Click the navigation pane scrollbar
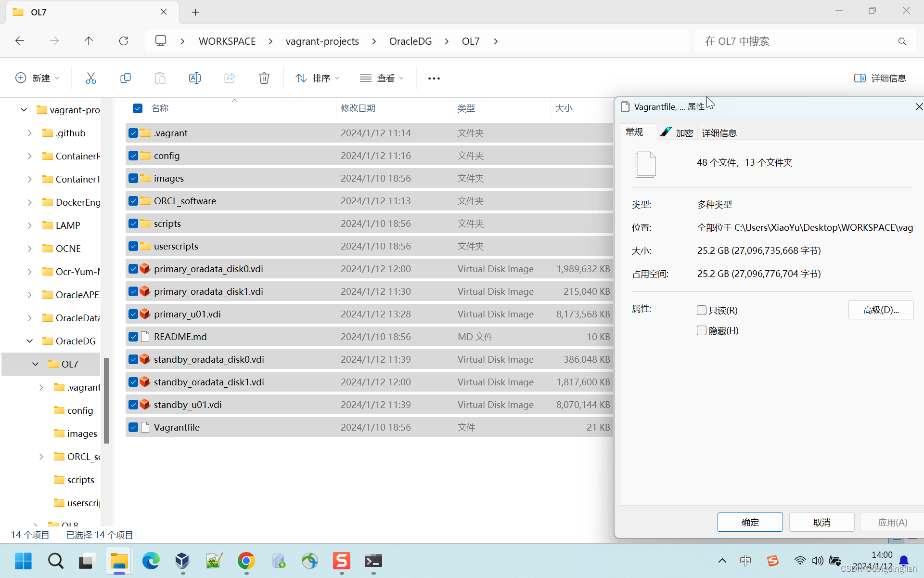Viewport: 924px width, 578px height. pos(106,400)
